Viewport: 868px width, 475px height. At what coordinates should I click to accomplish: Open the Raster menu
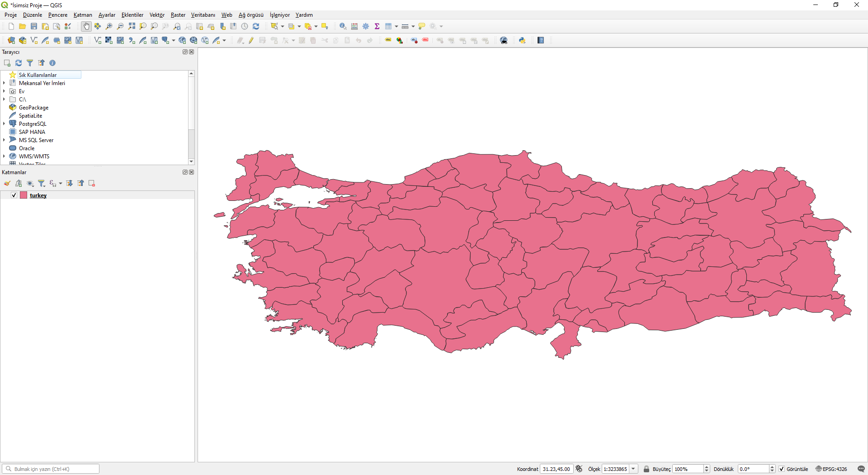[x=178, y=15]
